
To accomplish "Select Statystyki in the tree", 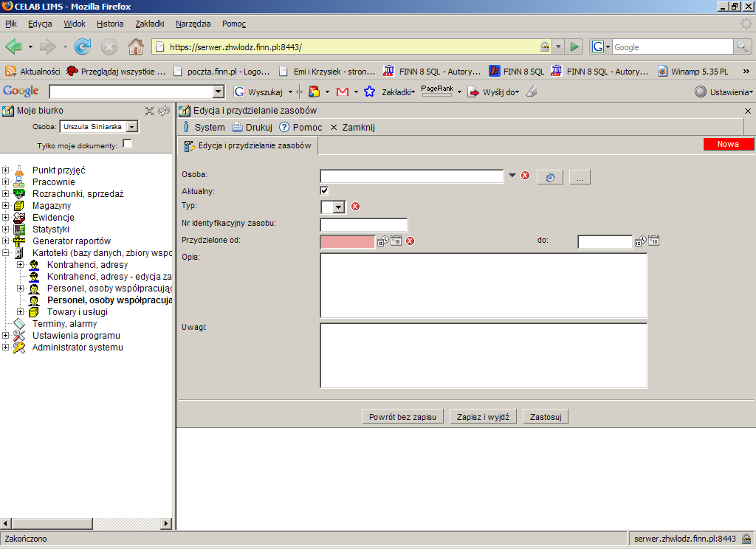I will 51,229.
